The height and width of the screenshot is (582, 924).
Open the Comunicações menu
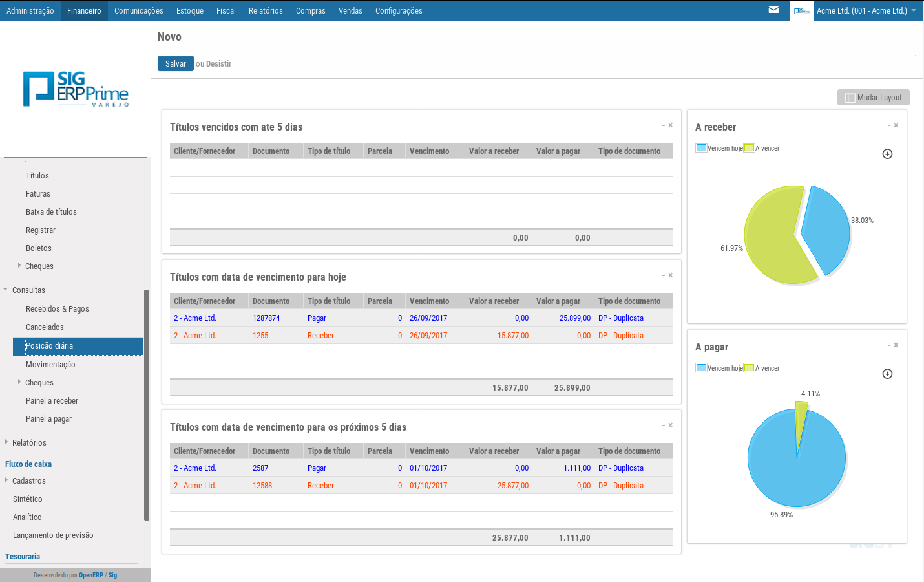[x=139, y=11]
